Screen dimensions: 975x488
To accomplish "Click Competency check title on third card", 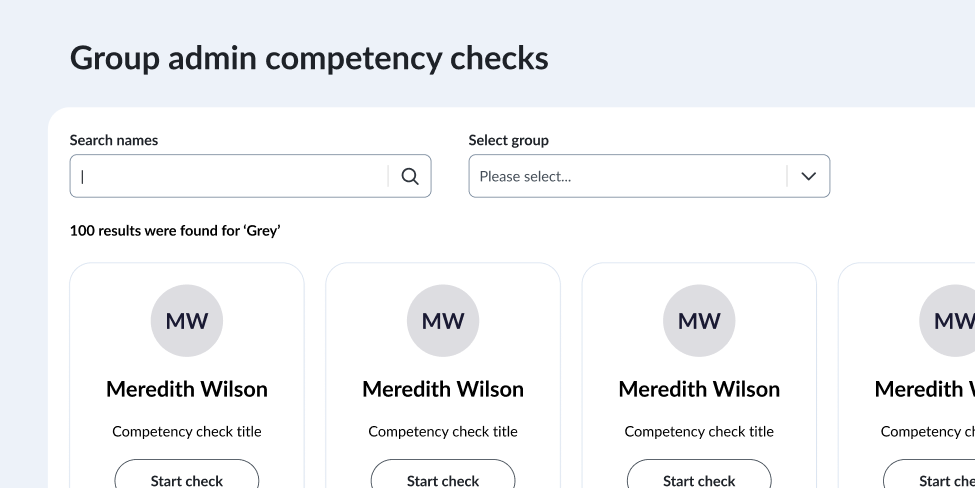I will click(x=699, y=432).
